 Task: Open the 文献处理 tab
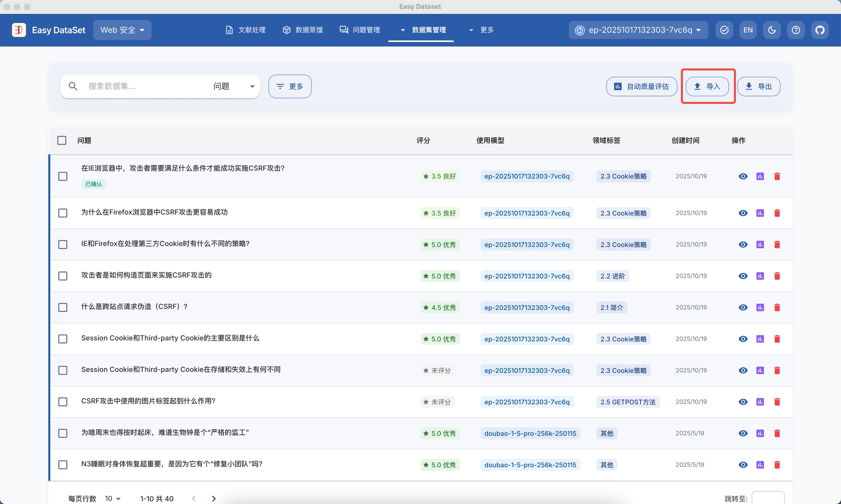(245, 30)
